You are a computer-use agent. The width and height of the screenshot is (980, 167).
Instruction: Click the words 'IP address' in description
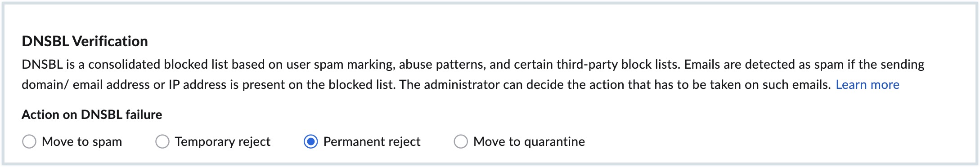pyautogui.click(x=198, y=84)
